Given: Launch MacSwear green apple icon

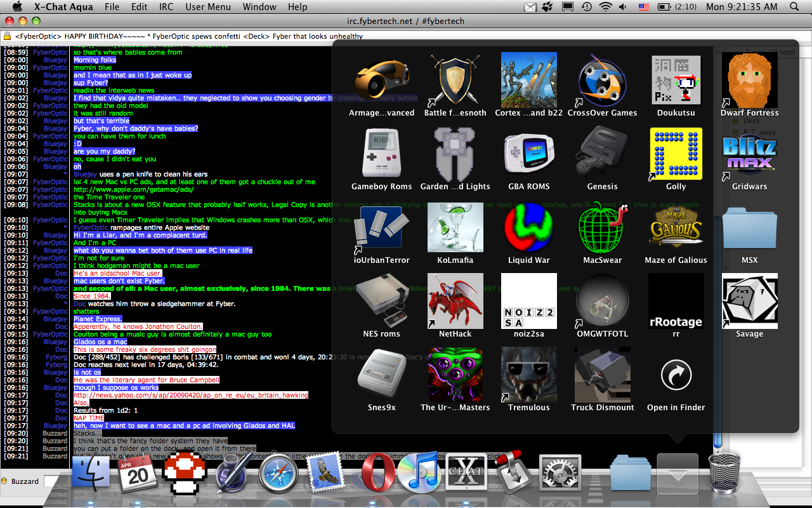Looking at the screenshot, I should pos(603,227).
